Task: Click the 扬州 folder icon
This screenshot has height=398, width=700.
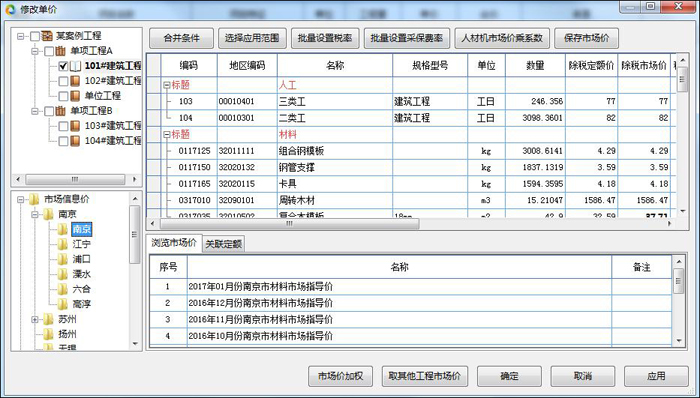Action: tap(49, 334)
